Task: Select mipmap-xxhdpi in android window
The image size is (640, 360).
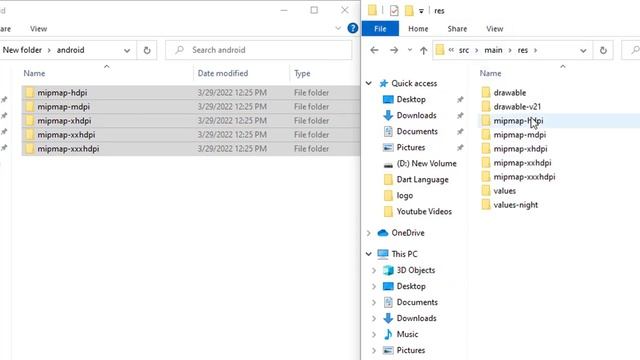Action: point(191,135)
